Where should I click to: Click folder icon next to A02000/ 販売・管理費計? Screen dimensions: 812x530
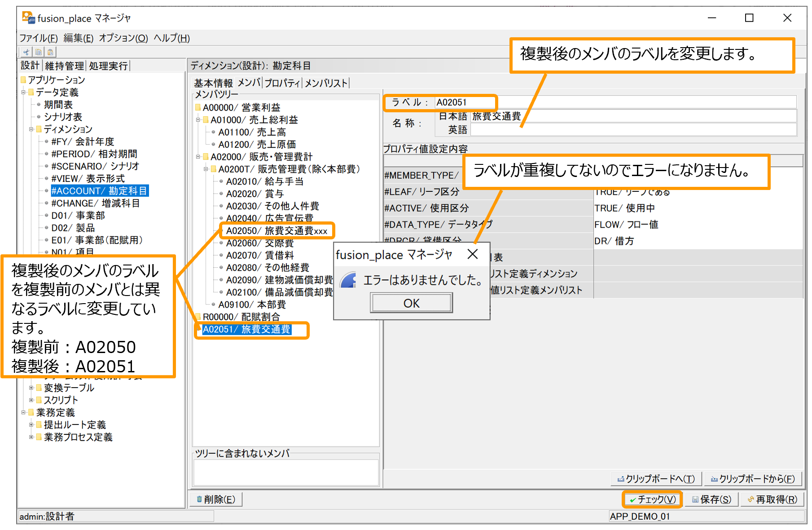[206, 157]
